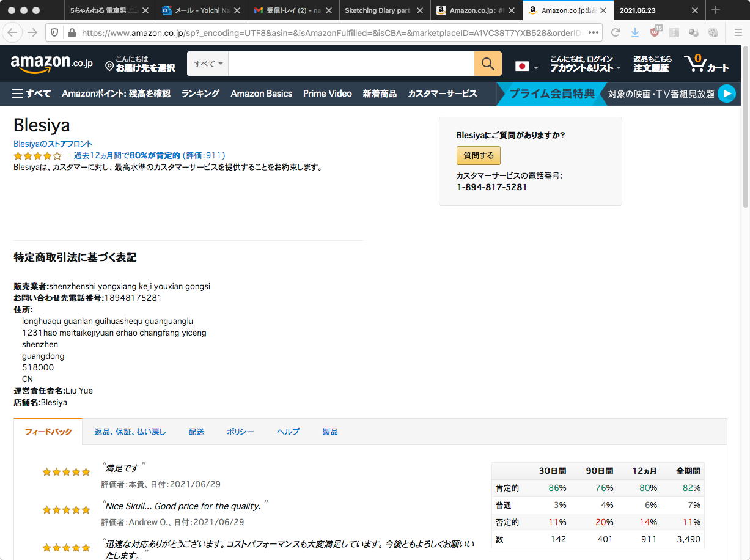Open the tracking protection shield icon
Image resolution: width=750 pixels, height=560 pixels.
[x=54, y=32]
